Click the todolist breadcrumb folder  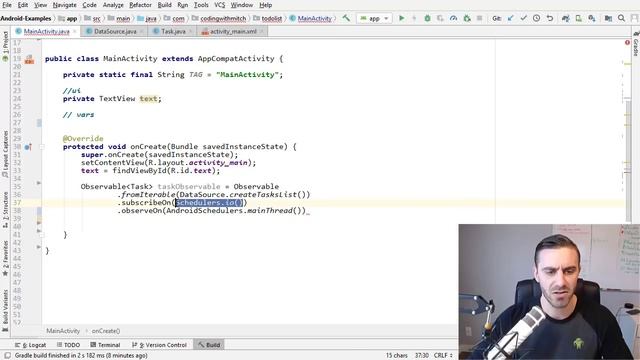point(268,18)
